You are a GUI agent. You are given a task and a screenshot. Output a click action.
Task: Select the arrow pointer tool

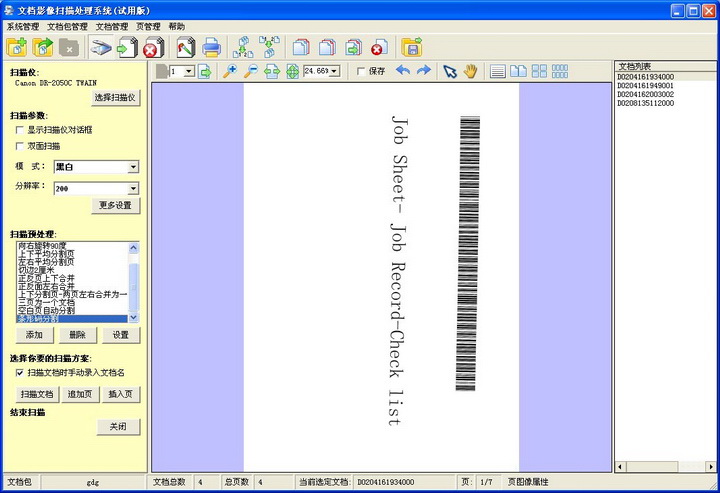pos(450,72)
